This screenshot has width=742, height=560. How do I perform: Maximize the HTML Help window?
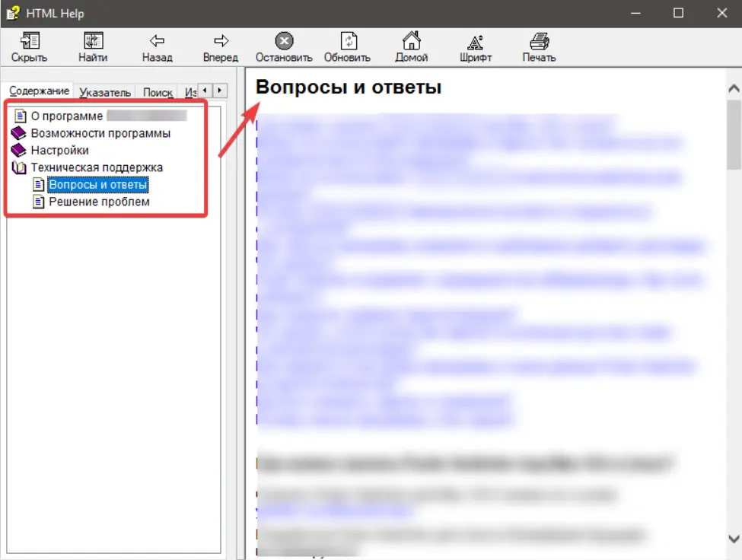coord(678,13)
